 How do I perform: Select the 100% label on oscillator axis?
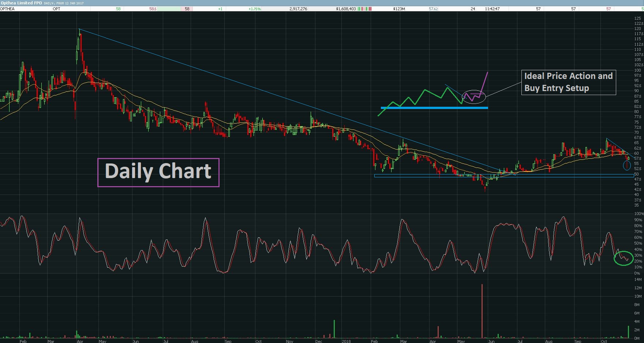pyautogui.click(x=639, y=214)
